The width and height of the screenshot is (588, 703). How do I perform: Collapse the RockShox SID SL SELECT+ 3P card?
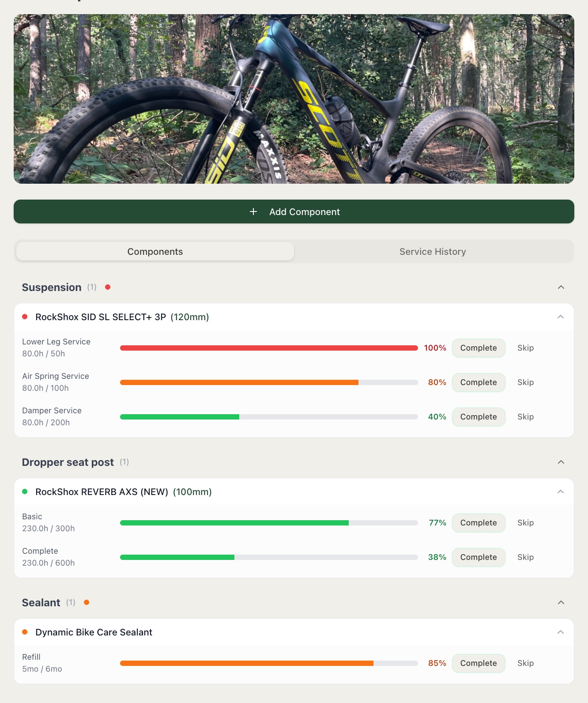561,317
